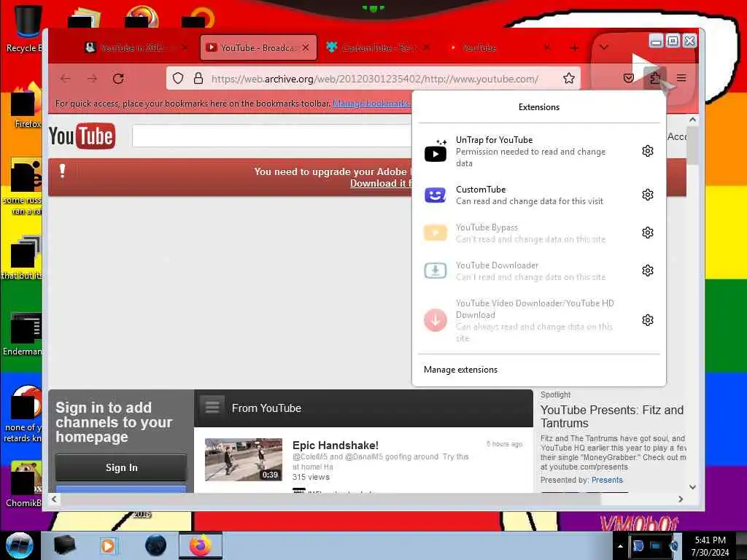
Task: Click the Save to Pocket icon
Action: pos(629,78)
